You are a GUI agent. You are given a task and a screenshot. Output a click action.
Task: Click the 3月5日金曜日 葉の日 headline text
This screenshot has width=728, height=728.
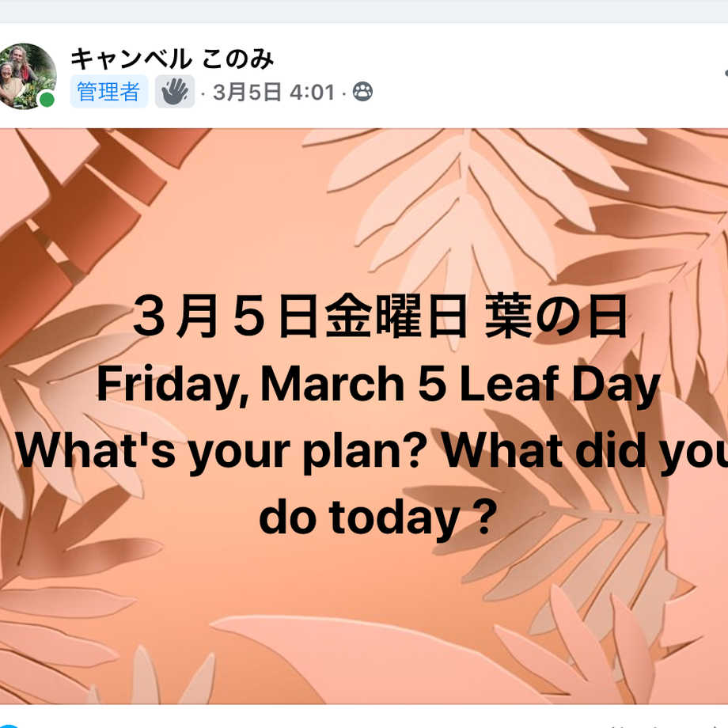pos(381,317)
